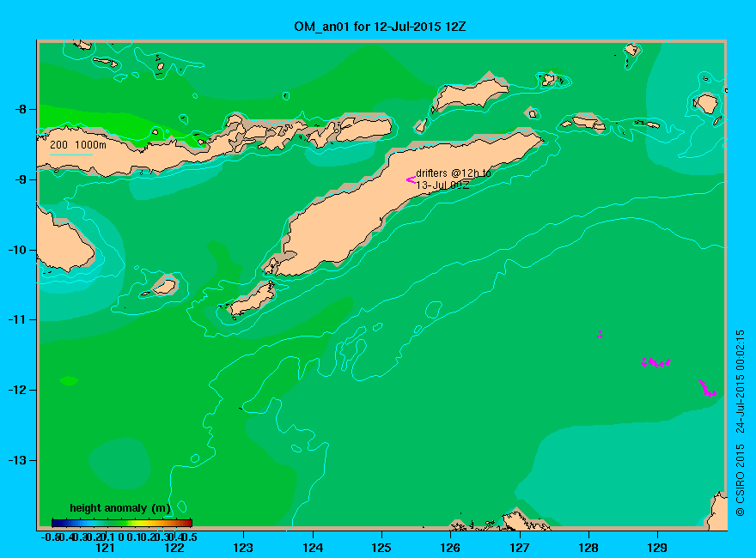Click the latitude label "-12"
The height and width of the screenshot is (558, 756).
(x=17, y=390)
